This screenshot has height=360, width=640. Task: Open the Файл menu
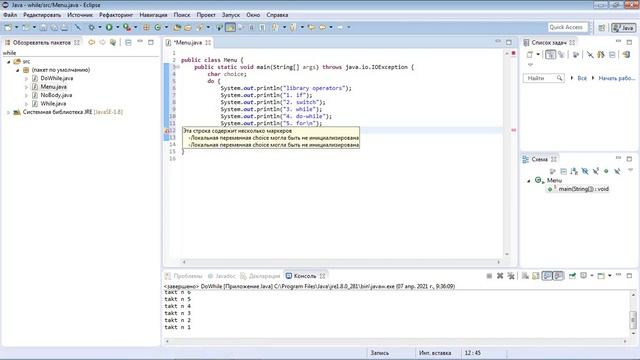pos(10,15)
